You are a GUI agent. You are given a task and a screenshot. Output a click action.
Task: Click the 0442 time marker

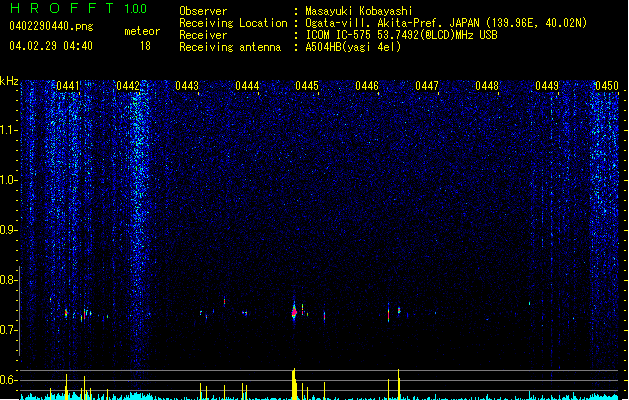[128, 86]
